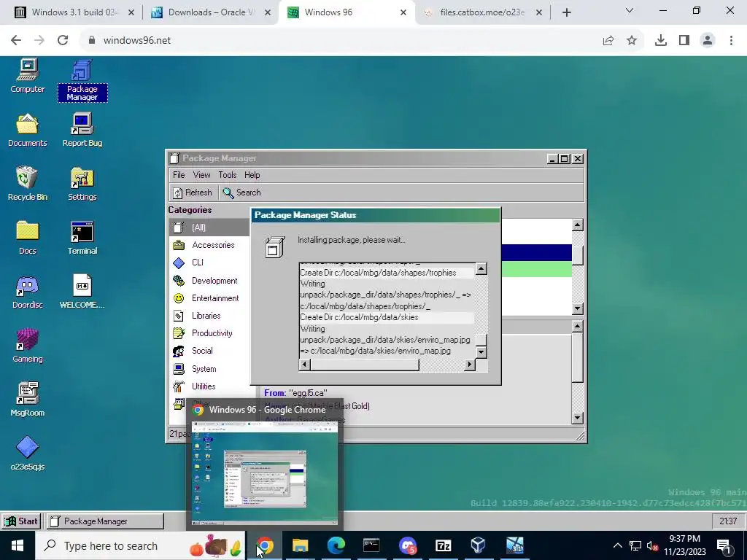747x560 pixels.
Task: Open the View menu in Package Manager
Action: pos(201,175)
